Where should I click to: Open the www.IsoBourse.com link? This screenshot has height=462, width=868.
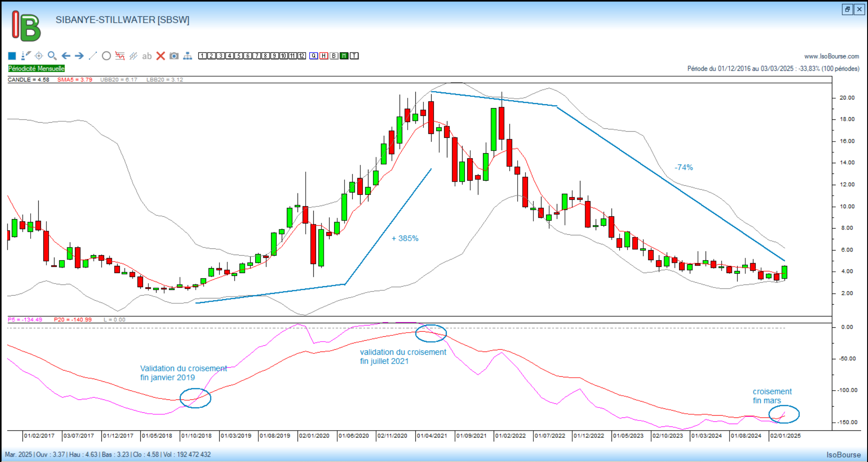(831, 56)
